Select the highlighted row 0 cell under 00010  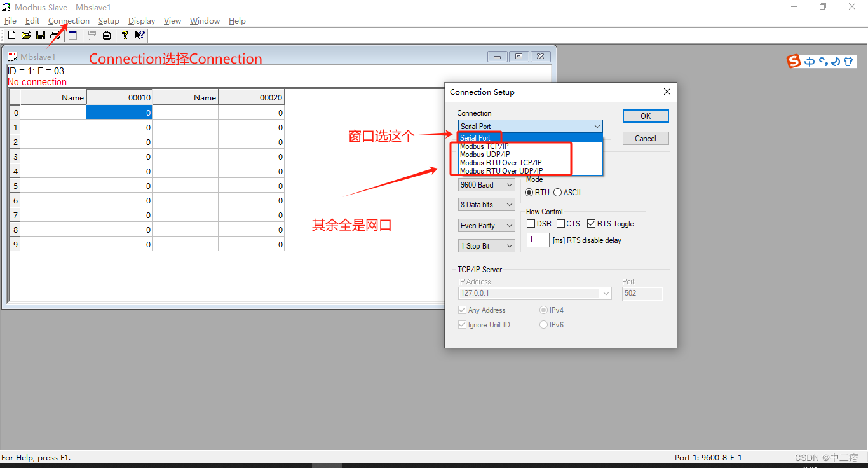[x=119, y=113]
